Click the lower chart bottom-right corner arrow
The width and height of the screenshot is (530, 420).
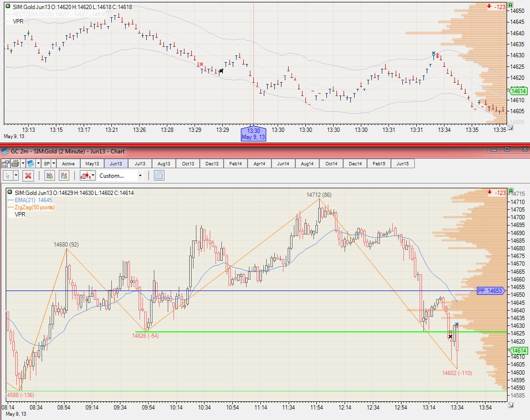coord(510,405)
